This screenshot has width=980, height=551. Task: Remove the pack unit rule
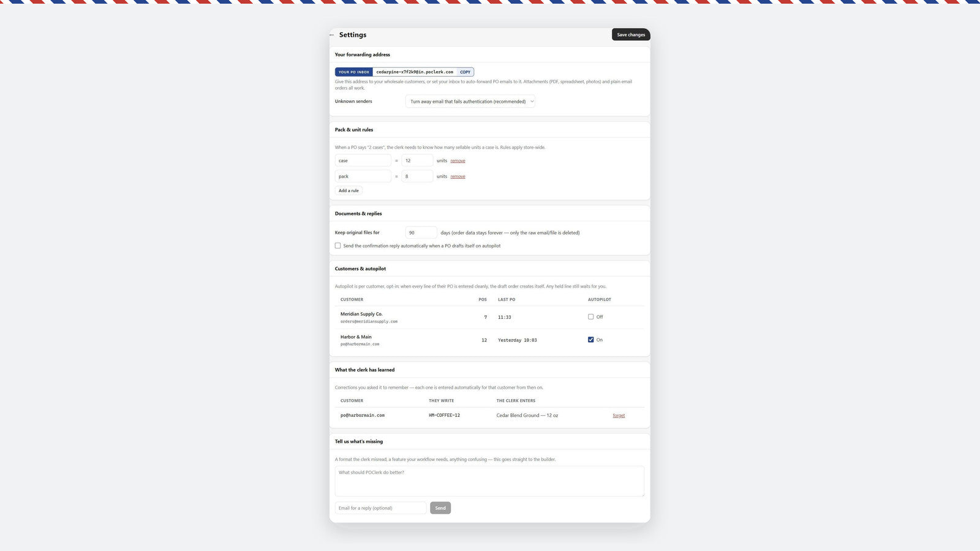click(458, 177)
